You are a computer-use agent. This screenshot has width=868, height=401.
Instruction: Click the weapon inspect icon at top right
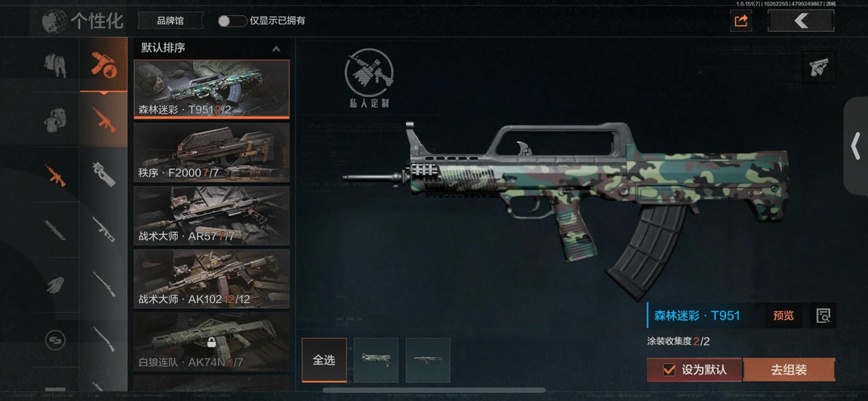click(819, 67)
